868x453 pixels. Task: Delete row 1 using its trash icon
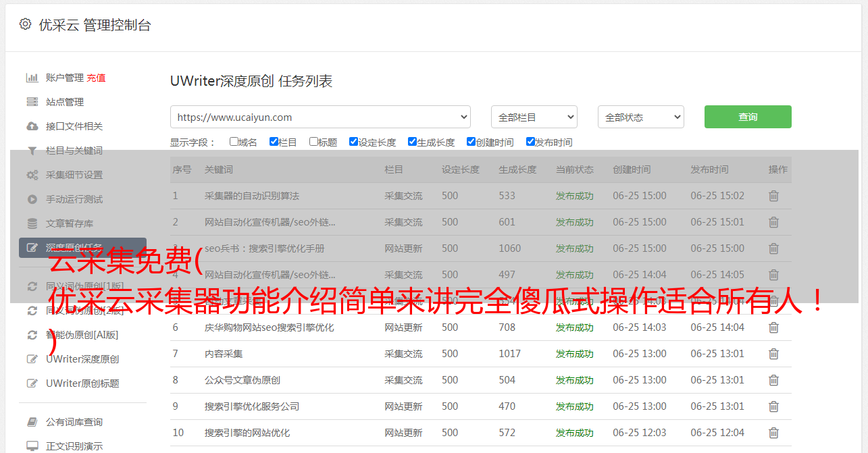[773, 196]
